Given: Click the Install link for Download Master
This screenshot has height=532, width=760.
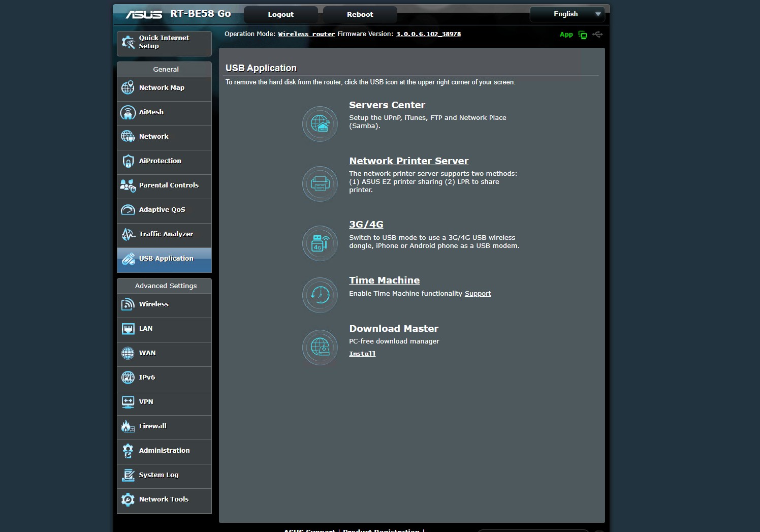Looking at the screenshot, I should coord(362,354).
